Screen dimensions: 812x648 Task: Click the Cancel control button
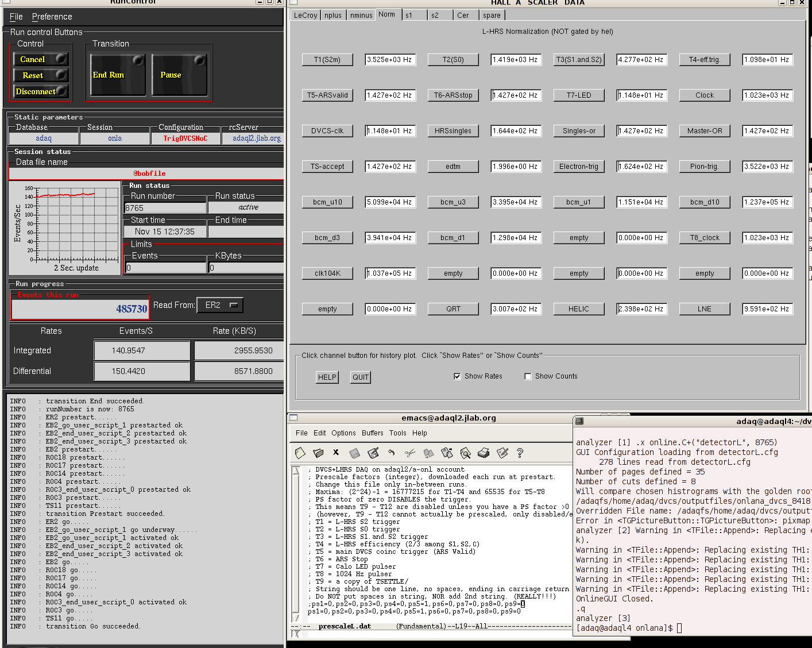click(41, 59)
